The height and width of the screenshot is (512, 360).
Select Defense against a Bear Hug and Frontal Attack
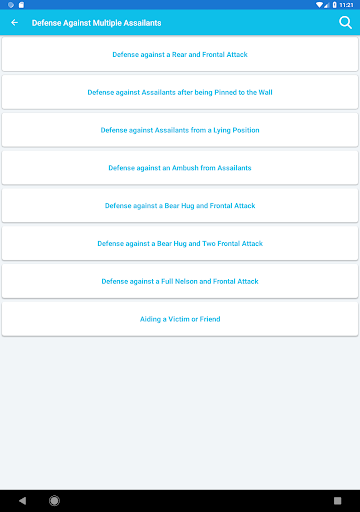click(x=180, y=205)
